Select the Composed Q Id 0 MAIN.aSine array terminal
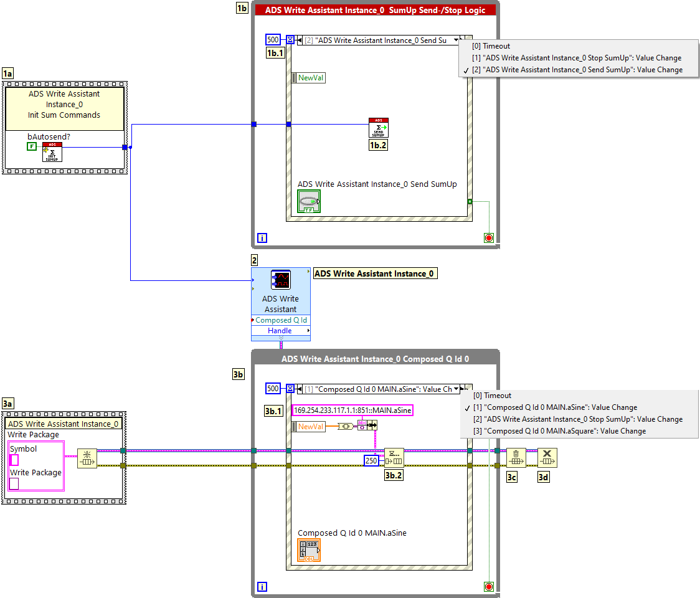 tap(310, 551)
